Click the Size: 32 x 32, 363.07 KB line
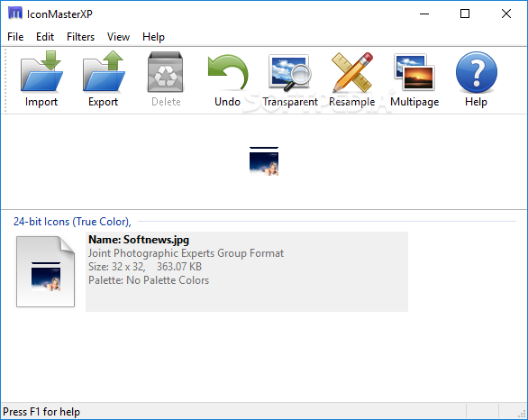Screen dimensions: 528x420 pyautogui.click(x=145, y=267)
